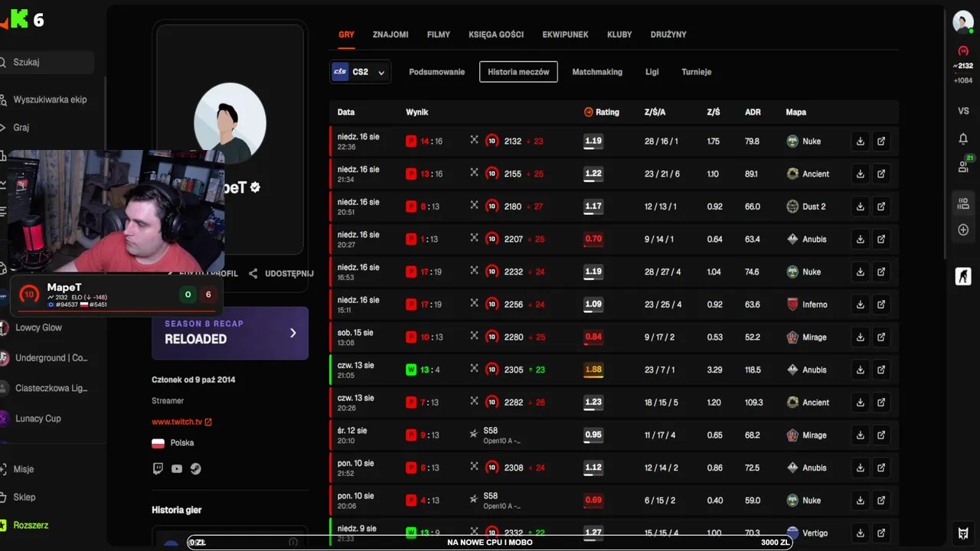Click the 1.88 rating value

tap(593, 370)
